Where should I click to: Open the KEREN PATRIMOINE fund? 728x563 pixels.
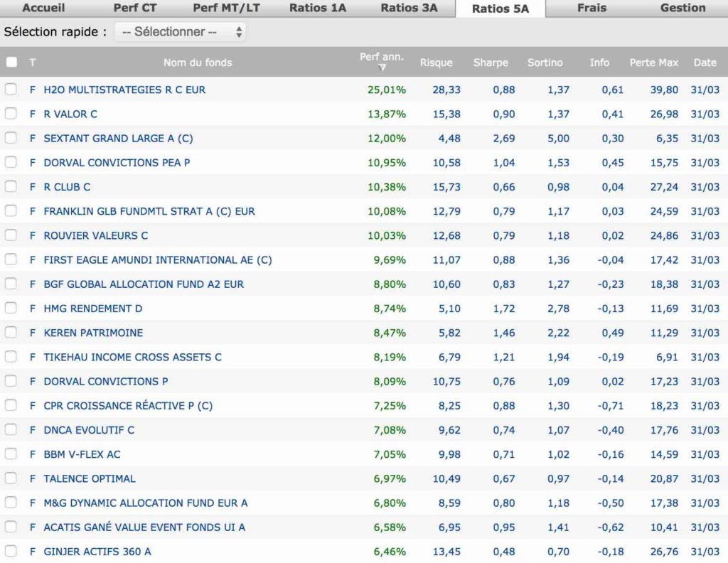93,333
